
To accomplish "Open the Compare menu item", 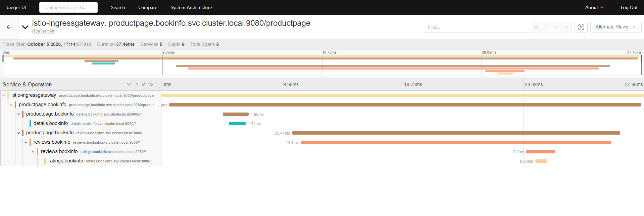I will coord(148,7).
